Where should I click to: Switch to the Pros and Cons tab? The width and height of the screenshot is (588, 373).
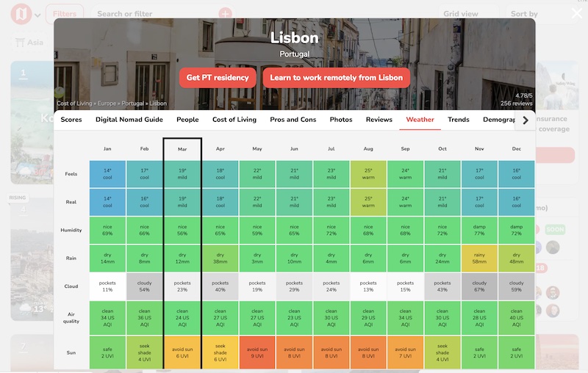293,120
